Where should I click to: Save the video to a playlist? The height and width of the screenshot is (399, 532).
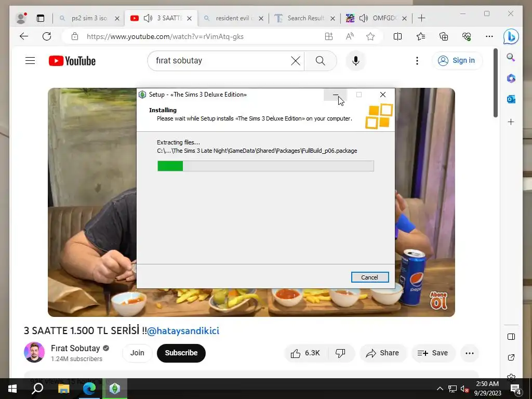433,353
